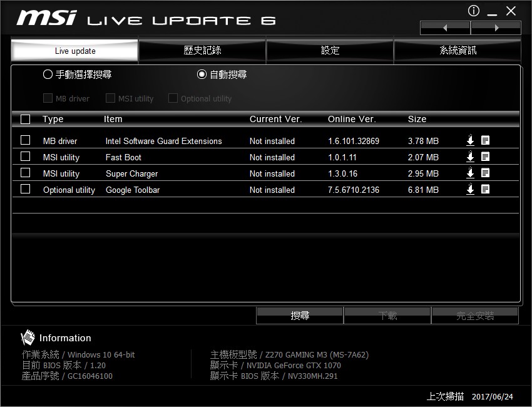The width and height of the screenshot is (532, 407).
Task: Show Google Toolbar details icon
Action: (x=485, y=189)
